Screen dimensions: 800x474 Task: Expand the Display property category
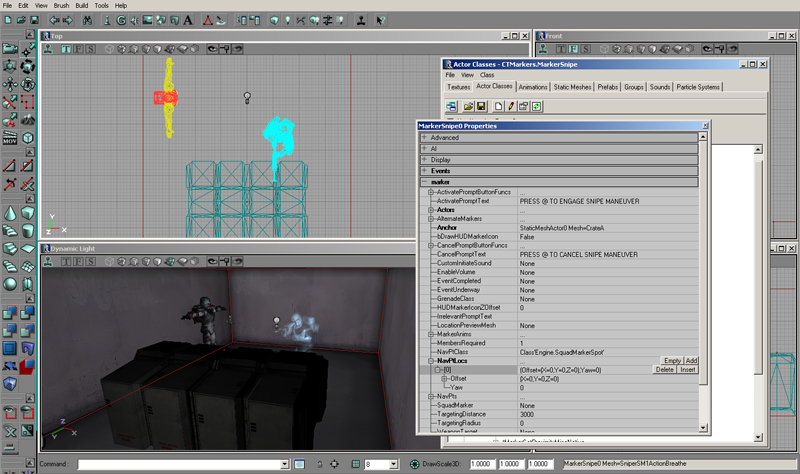coord(424,160)
